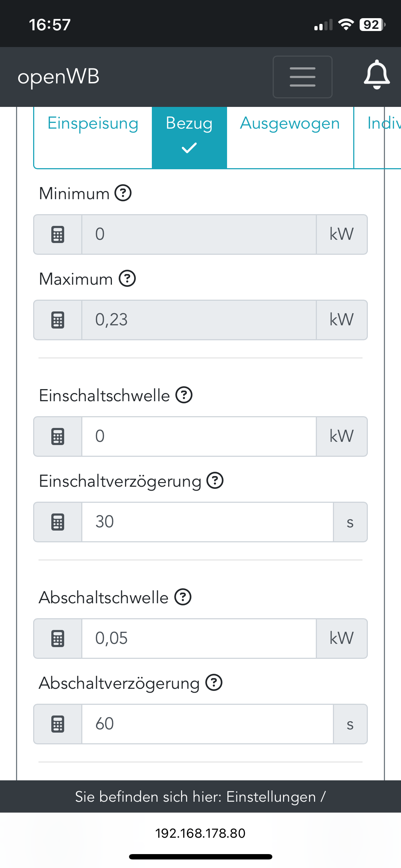The image size is (401, 868).
Task: Focus the Einschaltverzögerung seconds input
Action: (207, 522)
